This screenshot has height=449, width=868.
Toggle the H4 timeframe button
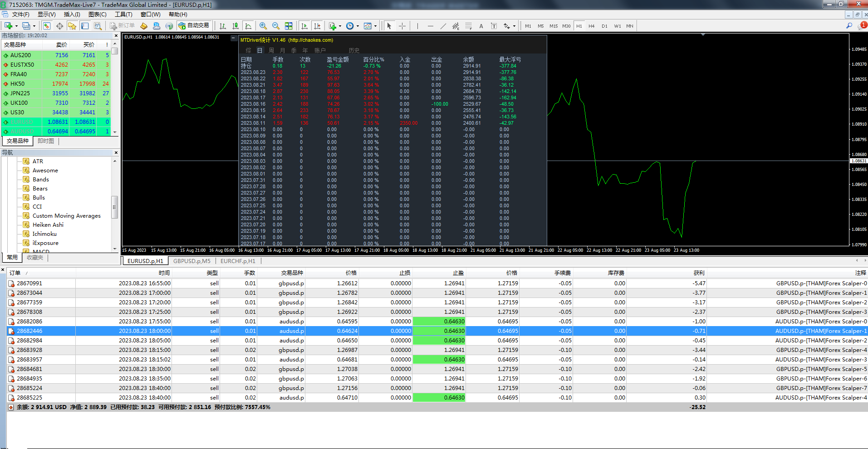coord(591,26)
